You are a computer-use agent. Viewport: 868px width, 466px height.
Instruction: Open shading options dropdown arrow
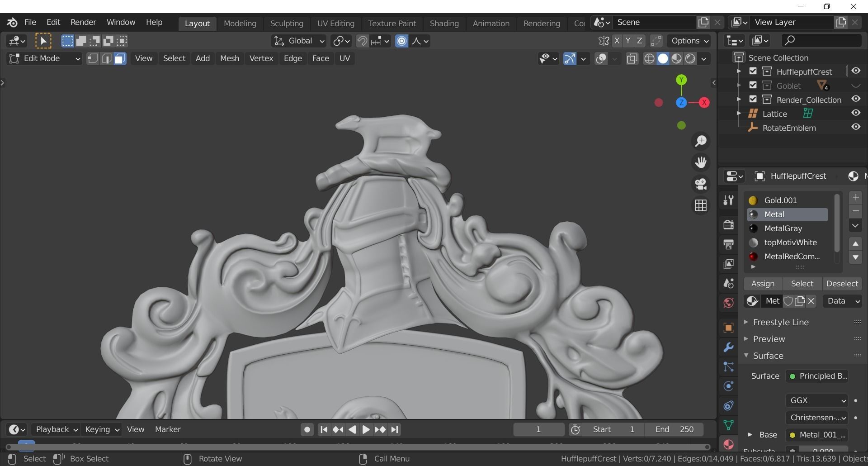(703, 59)
